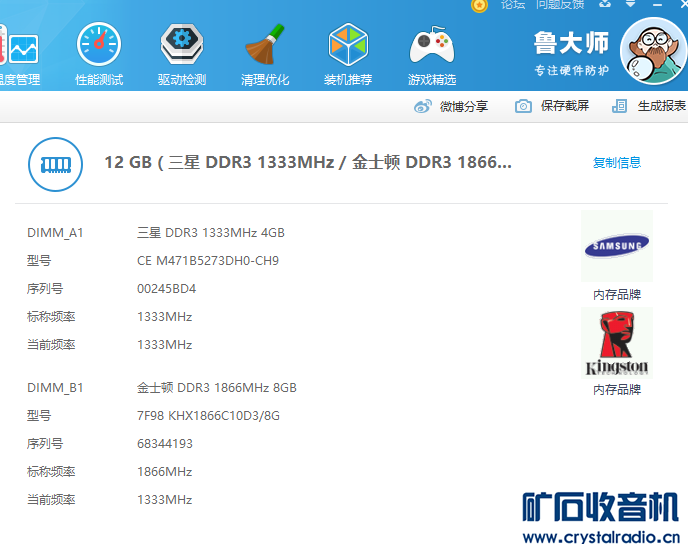
Task: Click the Kingston brand logo
Action: (x=617, y=343)
